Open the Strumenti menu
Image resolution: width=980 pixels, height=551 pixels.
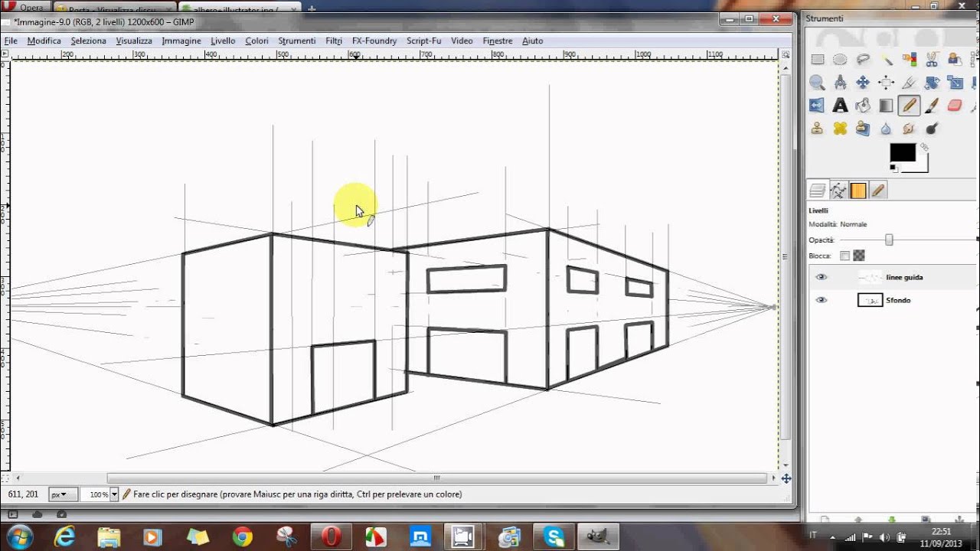point(297,41)
